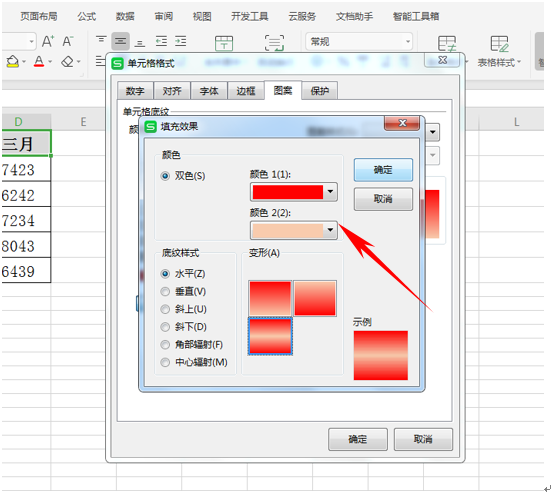Open the Color 1 red dropdown
Screen dimensions: 559x496
[294, 192]
